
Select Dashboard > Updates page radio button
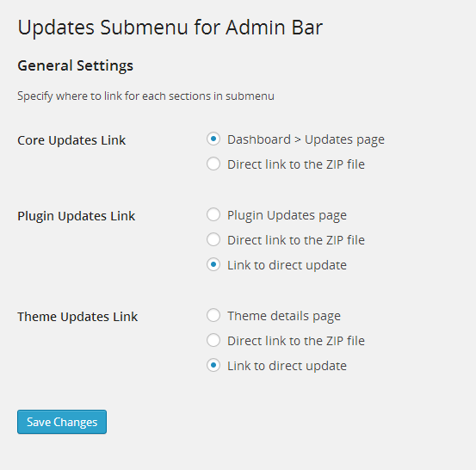[213, 139]
